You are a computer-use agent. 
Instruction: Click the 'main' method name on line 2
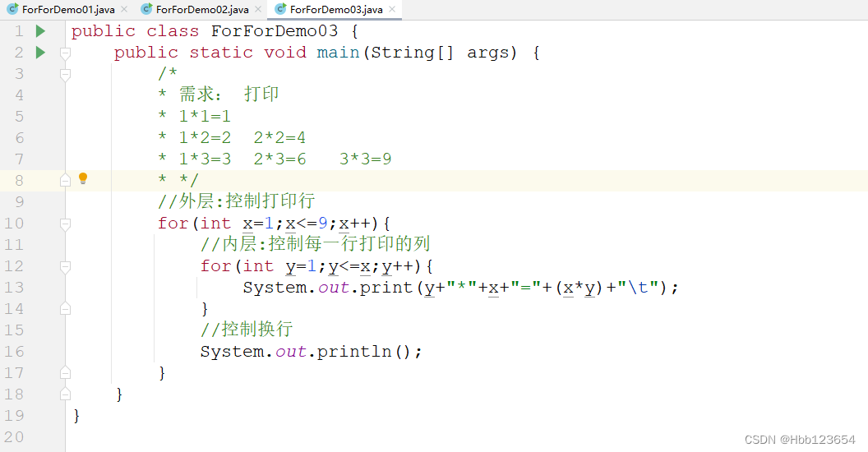point(338,53)
